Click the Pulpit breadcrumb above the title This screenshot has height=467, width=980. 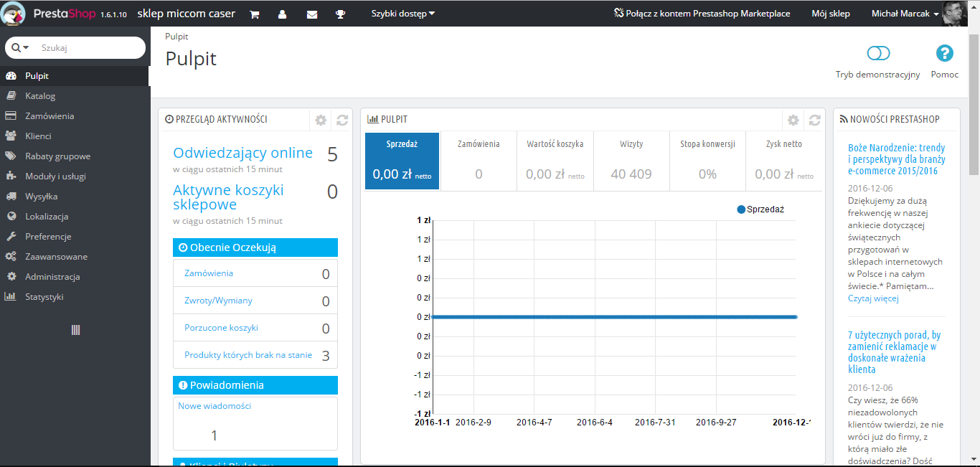(176, 37)
